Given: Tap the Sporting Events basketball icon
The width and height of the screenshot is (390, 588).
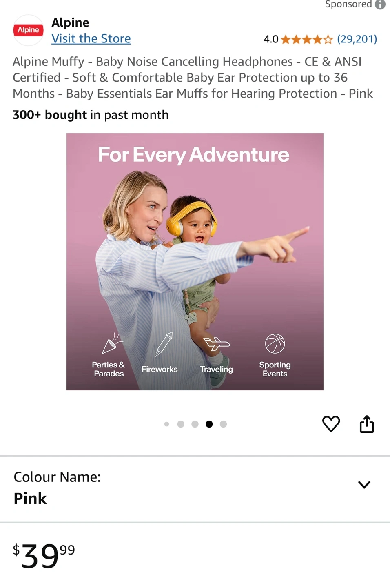Looking at the screenshot, I should (275, 343).
